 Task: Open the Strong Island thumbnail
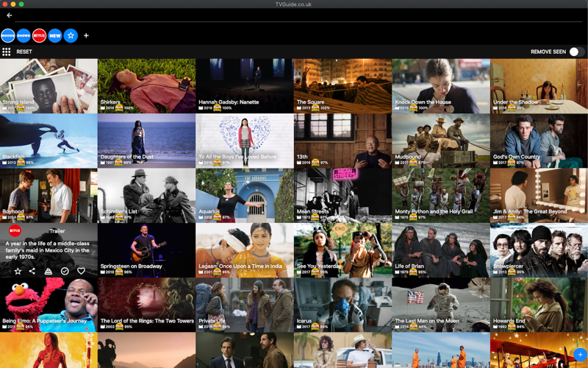coord(49,86)
